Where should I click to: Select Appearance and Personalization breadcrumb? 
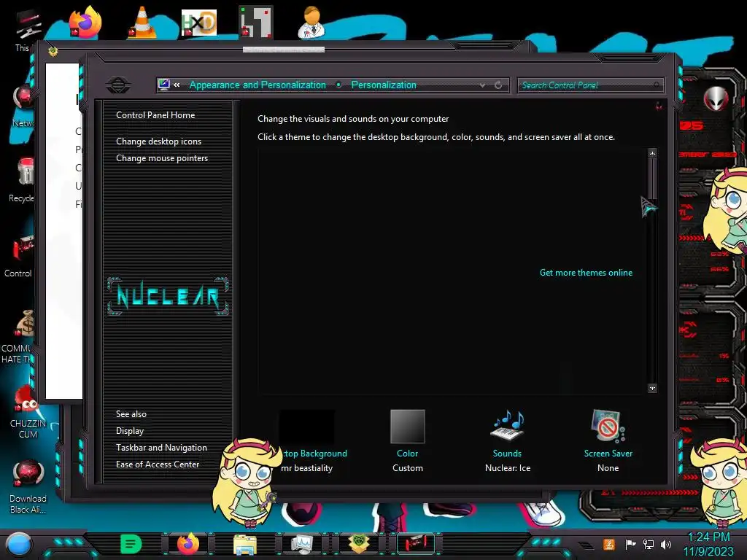coord(258,85)
